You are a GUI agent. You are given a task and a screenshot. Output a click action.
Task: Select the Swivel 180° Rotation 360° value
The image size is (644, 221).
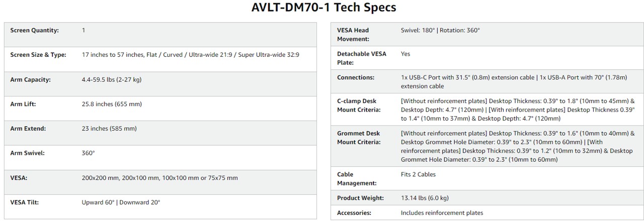440,30
